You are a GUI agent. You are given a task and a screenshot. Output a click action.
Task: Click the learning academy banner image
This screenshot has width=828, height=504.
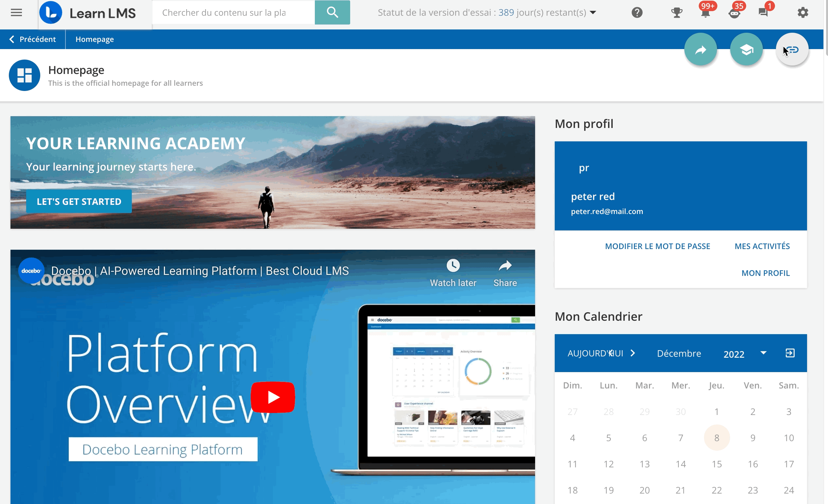tap(273, 172)
